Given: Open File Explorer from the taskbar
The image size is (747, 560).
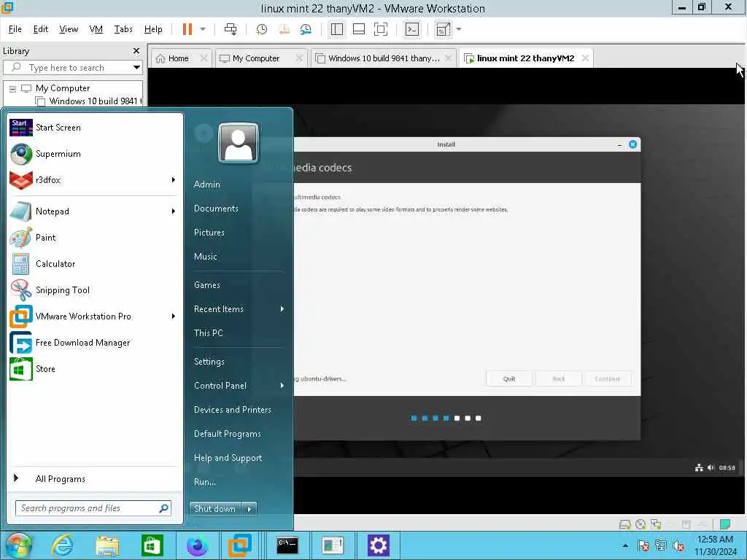Looking at the screenshot, I should click(107, 545).
